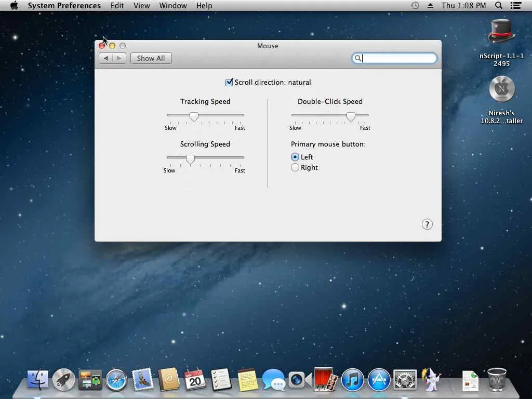Uncheck Scroll direction: natural checkbox

[x=229, y=82]
